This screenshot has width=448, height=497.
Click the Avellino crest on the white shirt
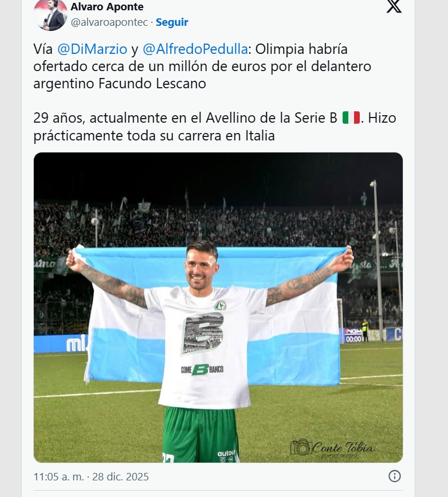pyautogui.click(x=220, y=306)
